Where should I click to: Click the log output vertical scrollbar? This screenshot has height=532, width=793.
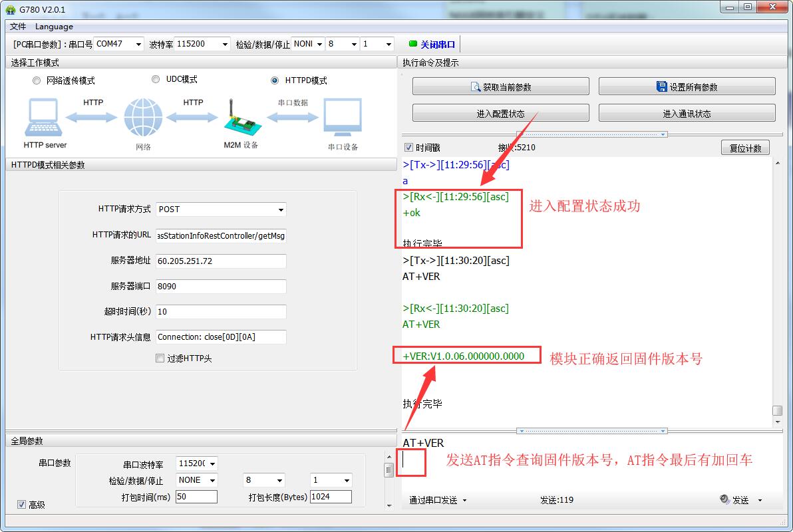pyautogui.click(x=776, y=286)
